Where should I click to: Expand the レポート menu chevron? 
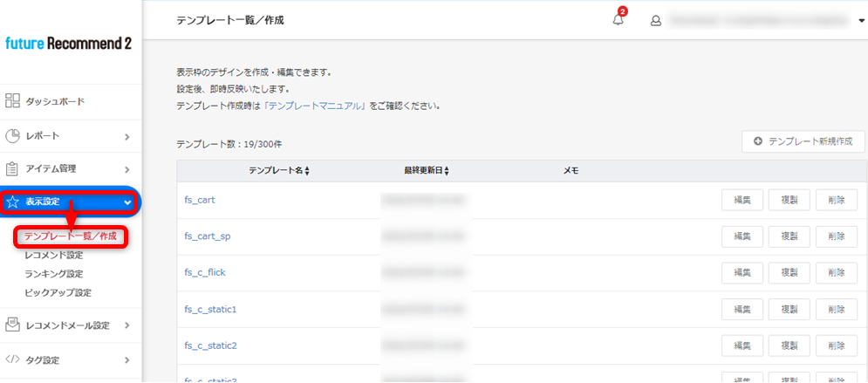(126, 136)
